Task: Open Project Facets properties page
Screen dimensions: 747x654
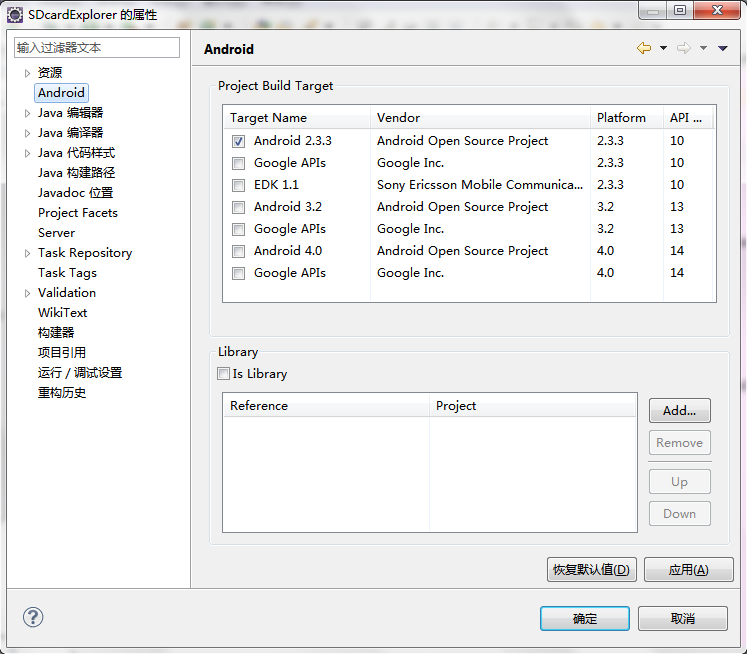Action: pos(78,212)
